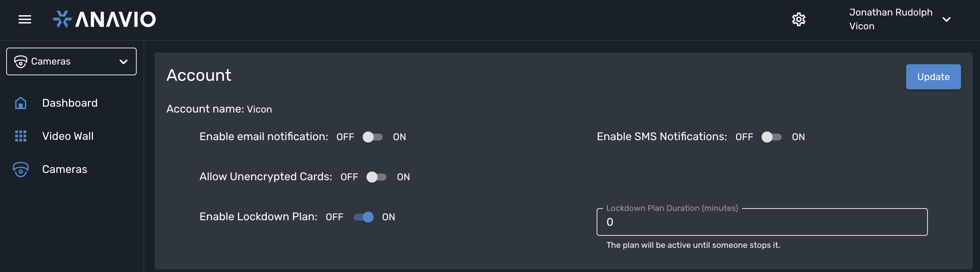Screen dimensions: 980x272
Task: Enable email notification toggle
Action: coord(373,137)
